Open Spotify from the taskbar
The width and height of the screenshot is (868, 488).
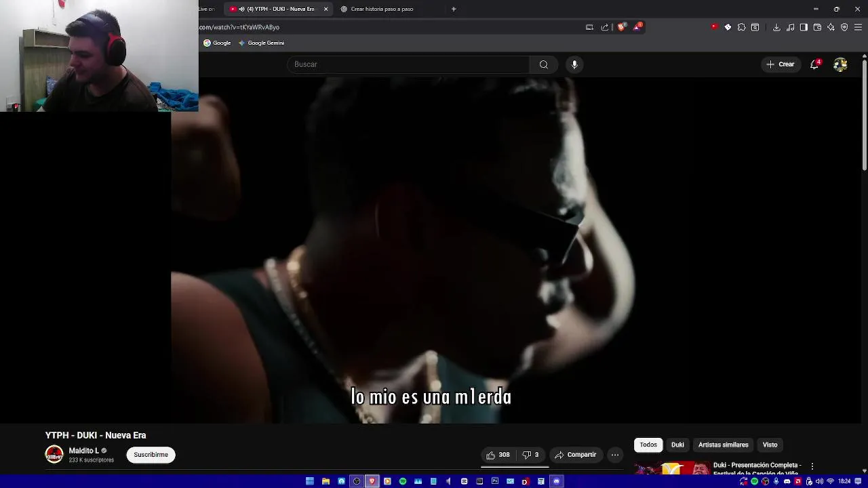[x=402, y=481]
